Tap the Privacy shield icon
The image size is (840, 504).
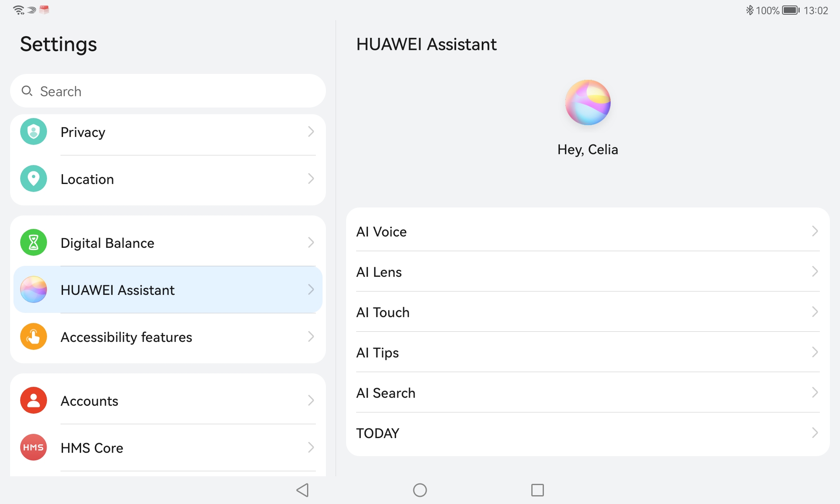pyautogui.click(x=34, y=132)
